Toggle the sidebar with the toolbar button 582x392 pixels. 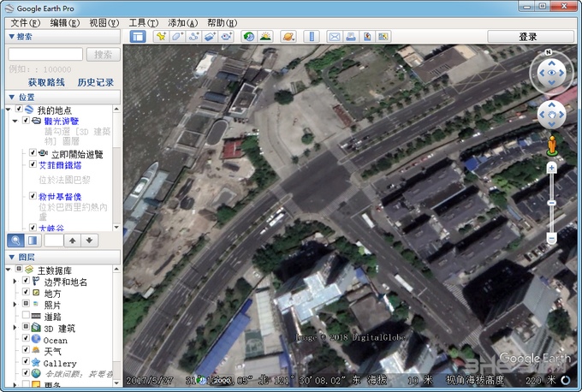click(x=138, y=37)
